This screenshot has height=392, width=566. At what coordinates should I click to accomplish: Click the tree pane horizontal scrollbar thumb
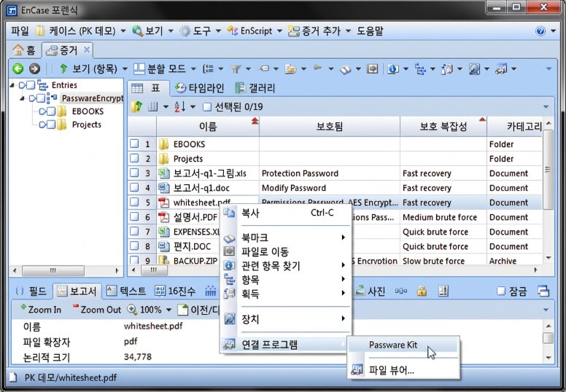pyautogui.click(x=53, y=270)
